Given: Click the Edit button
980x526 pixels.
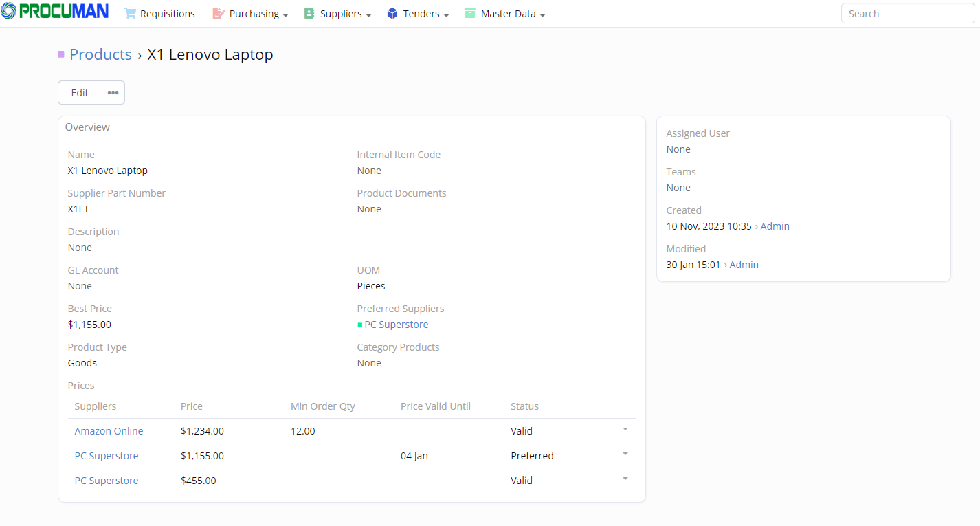Looking at the screenshot, I should coord(80,93).
